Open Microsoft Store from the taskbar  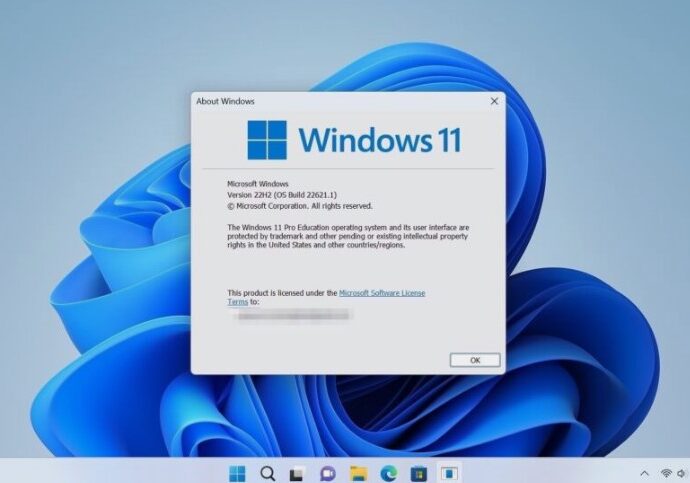(419, 472)
